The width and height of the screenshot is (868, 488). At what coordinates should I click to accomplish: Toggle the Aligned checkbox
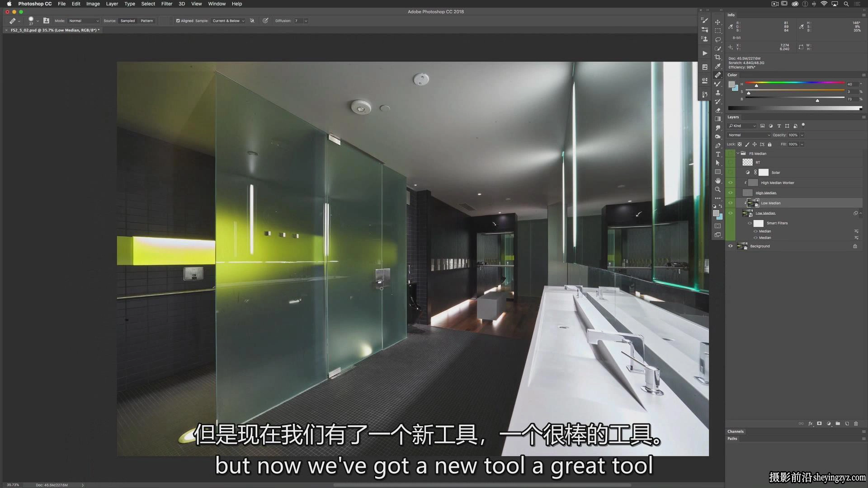(x=178, y=21)
